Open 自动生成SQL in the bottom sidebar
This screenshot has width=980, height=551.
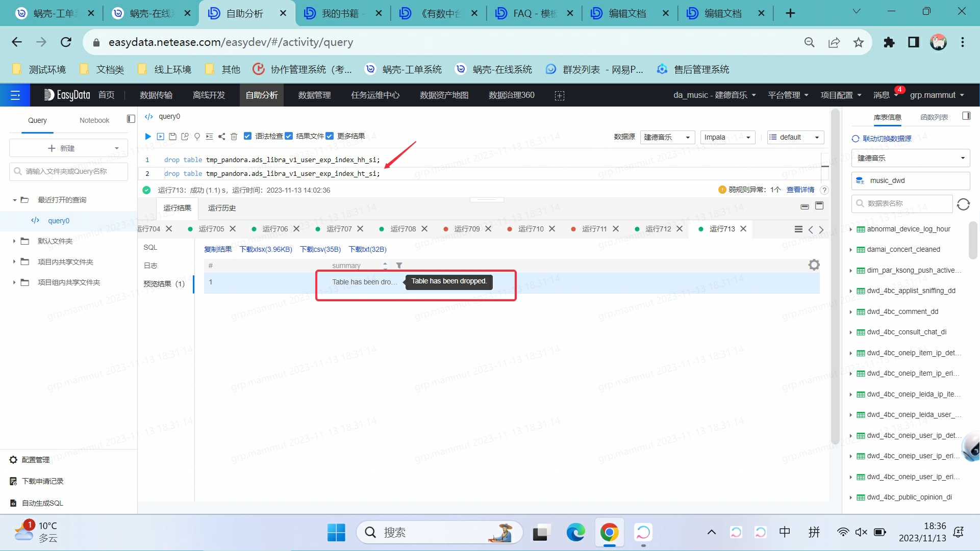coord(42,503)
